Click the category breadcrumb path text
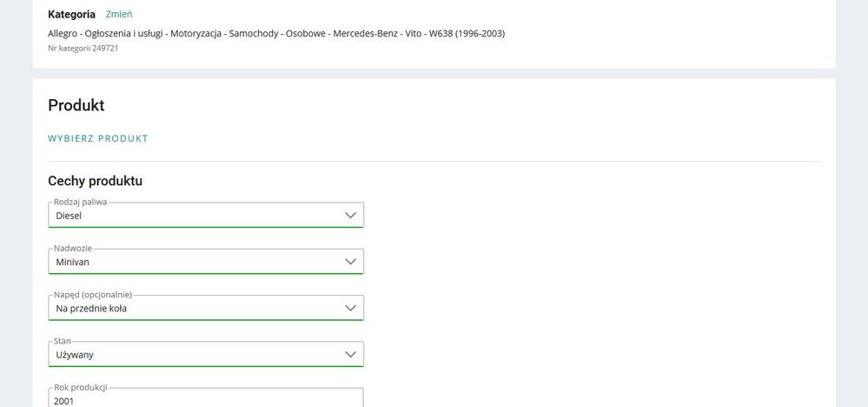868x407 pixels. [275, 33]
